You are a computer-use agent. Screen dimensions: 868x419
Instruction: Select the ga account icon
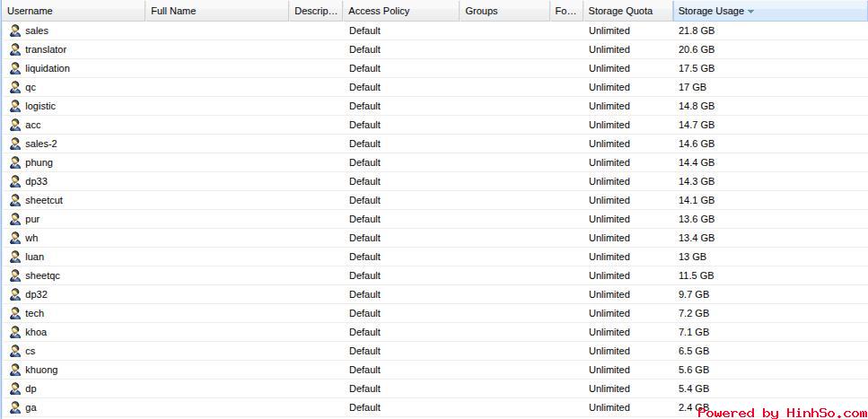pyautogui.click(x=15, y=407)
